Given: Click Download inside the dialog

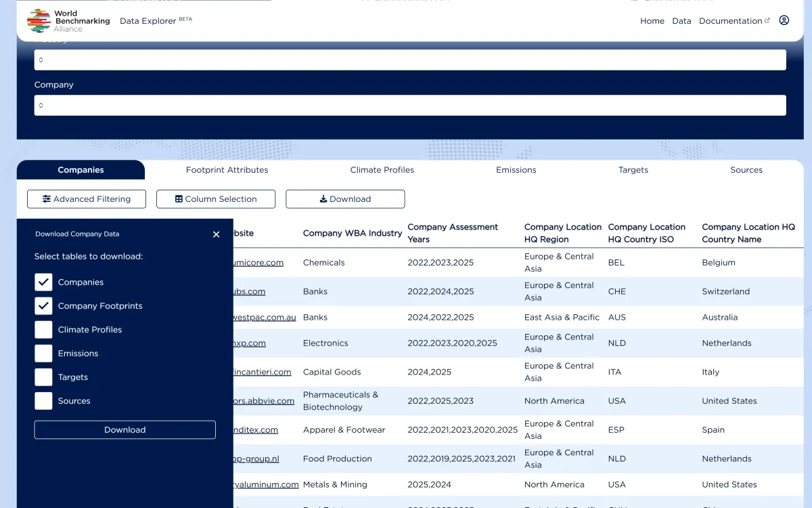Looking at the screenshot, I should pyautogui.click(x=125, y=429).
